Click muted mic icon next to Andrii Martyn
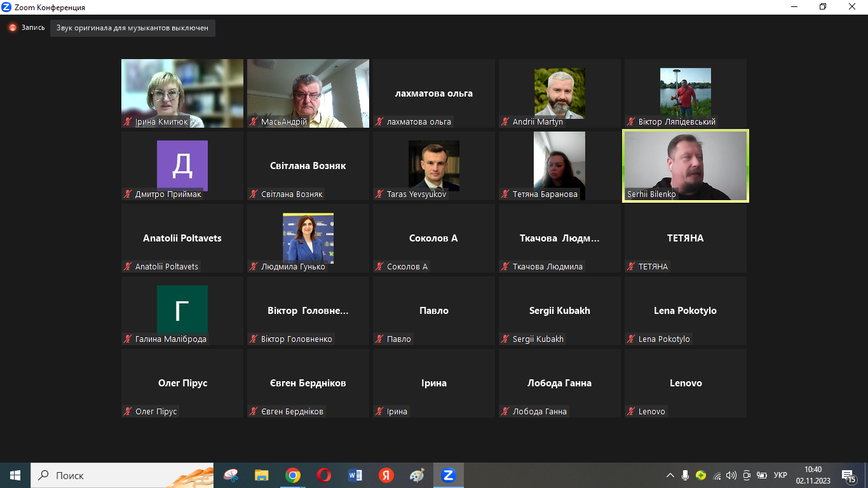This screenshot has width=868, height=488. point(505,122)
